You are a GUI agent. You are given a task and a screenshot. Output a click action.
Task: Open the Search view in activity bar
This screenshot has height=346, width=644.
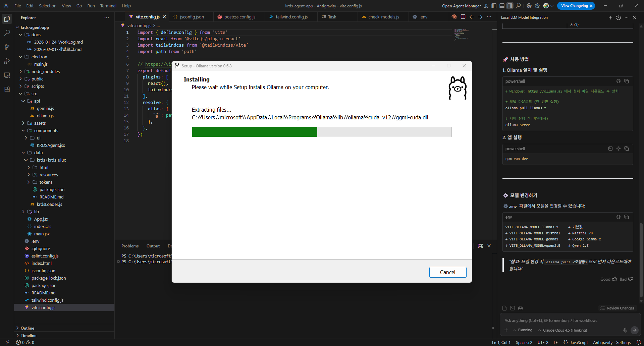pos(7,33)
